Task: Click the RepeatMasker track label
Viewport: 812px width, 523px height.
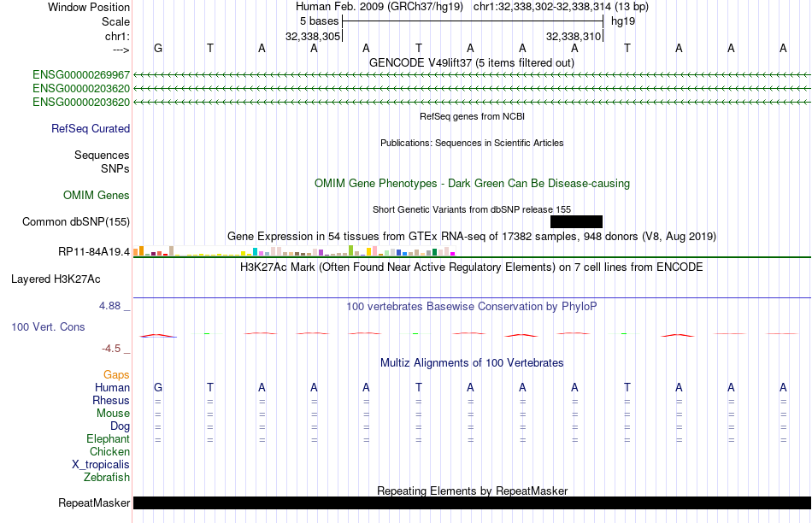Action: (x=94, y=502)
